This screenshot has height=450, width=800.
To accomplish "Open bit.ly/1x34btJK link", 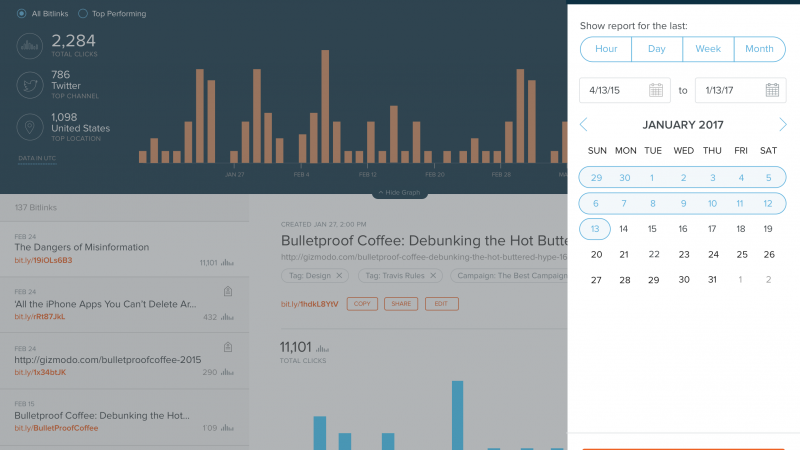I will pyautogui.click(x=40, y=372).
